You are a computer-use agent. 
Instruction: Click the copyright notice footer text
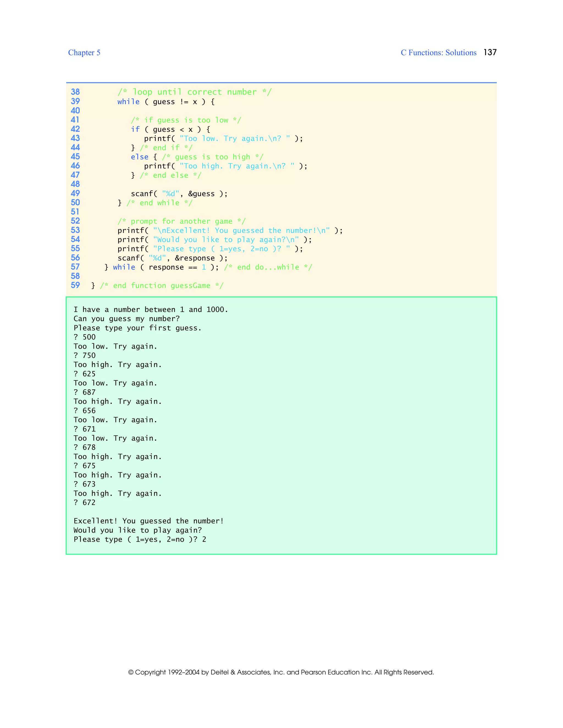pyautogui.click(x=281, y=672)
